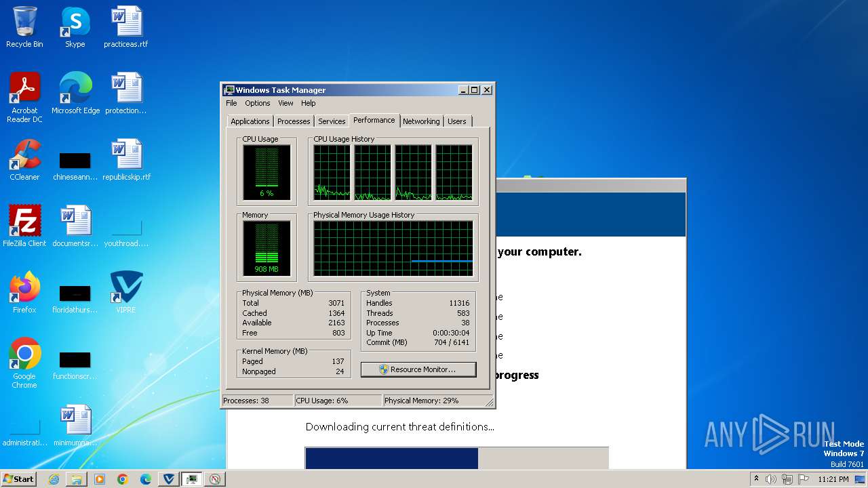Open Internet Explorer from the taskbar

54,479
